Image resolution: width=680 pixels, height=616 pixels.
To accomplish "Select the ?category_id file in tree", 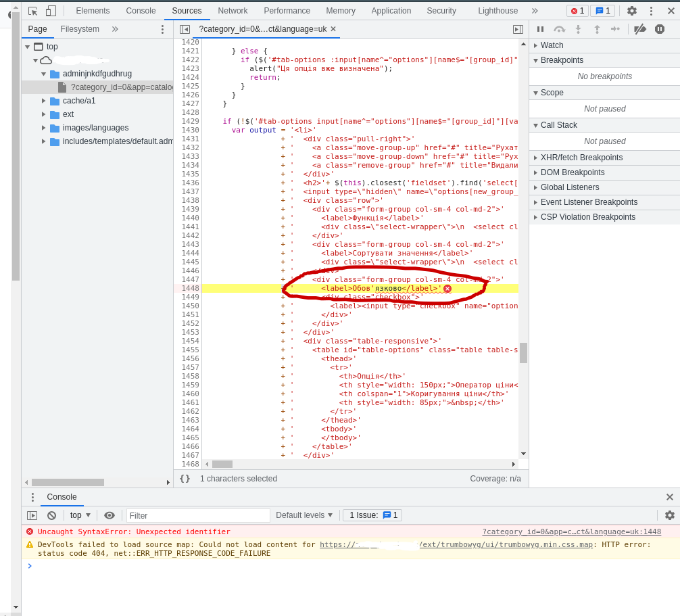I will 97,87.
